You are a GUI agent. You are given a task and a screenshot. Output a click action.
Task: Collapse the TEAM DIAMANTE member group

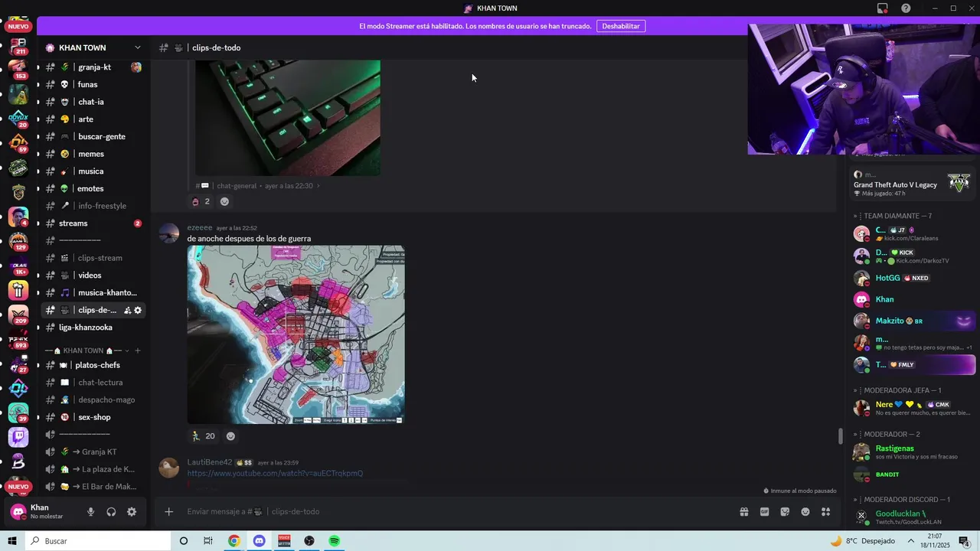pyautogui.click(x=893, y=217)
